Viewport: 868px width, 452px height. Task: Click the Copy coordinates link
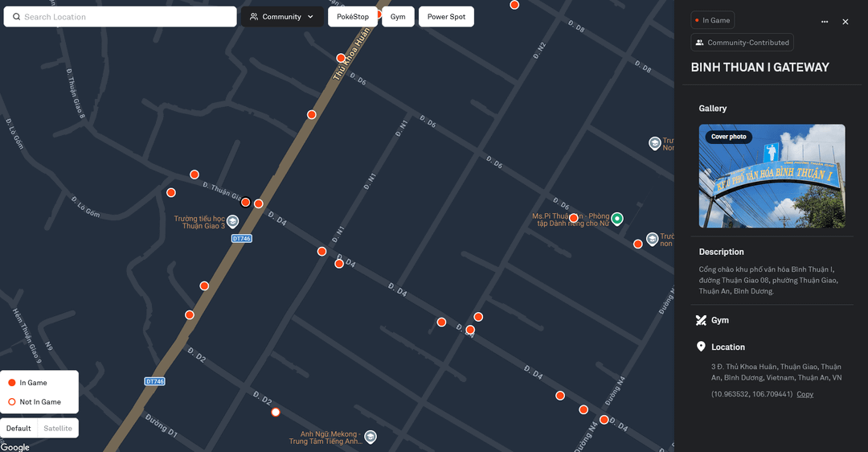click(805, 394)
